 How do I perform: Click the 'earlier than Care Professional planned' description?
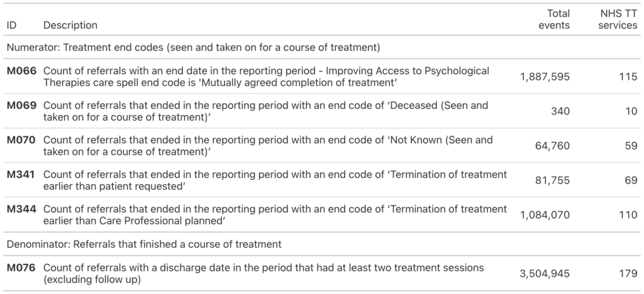pyautogui.click(x=275, y=215)
